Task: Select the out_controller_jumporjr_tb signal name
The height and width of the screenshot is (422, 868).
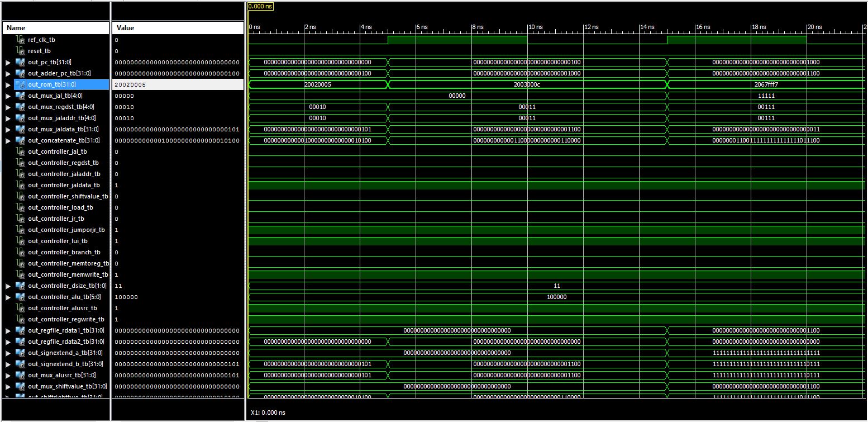Action: (66, 230)
